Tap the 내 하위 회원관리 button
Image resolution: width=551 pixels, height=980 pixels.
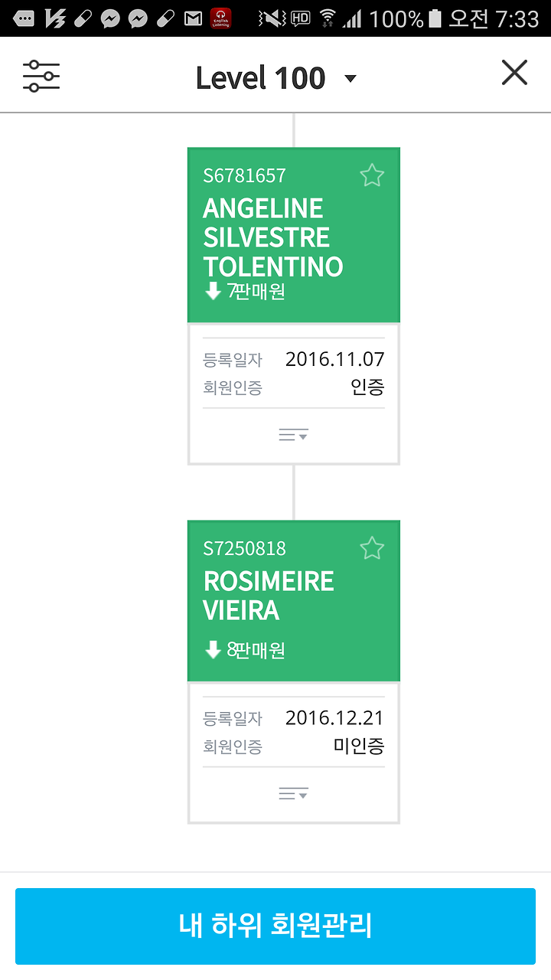tap(275, 926)
